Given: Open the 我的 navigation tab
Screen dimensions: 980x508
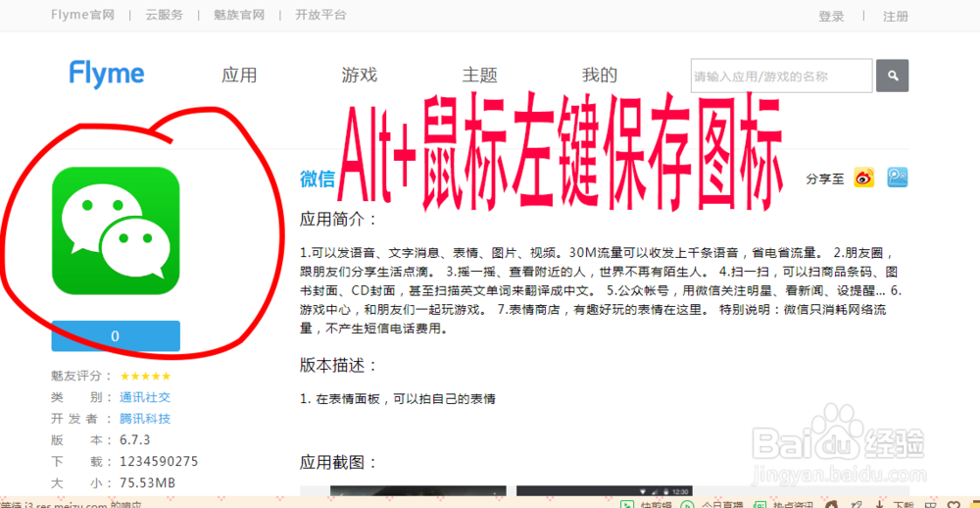Looking at the screenshot, I should (600, 76).
